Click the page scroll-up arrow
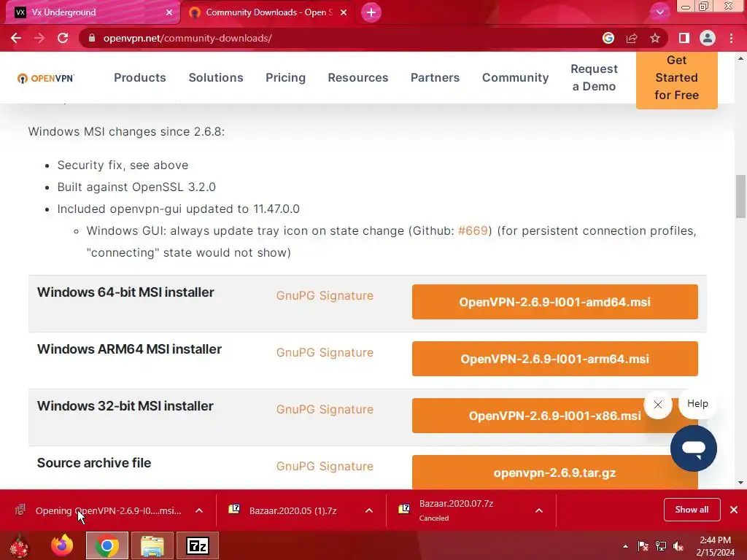The image size is (747, 560). point(740,58)
